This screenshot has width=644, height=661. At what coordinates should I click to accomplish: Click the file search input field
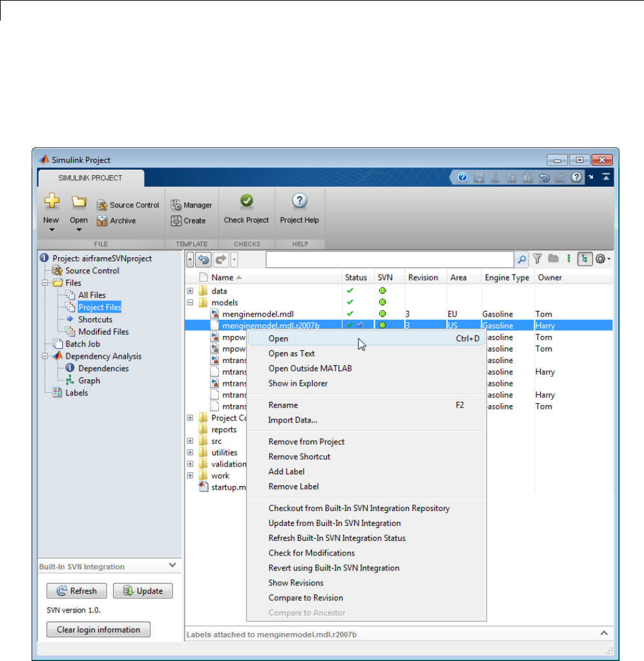(390, 260)
